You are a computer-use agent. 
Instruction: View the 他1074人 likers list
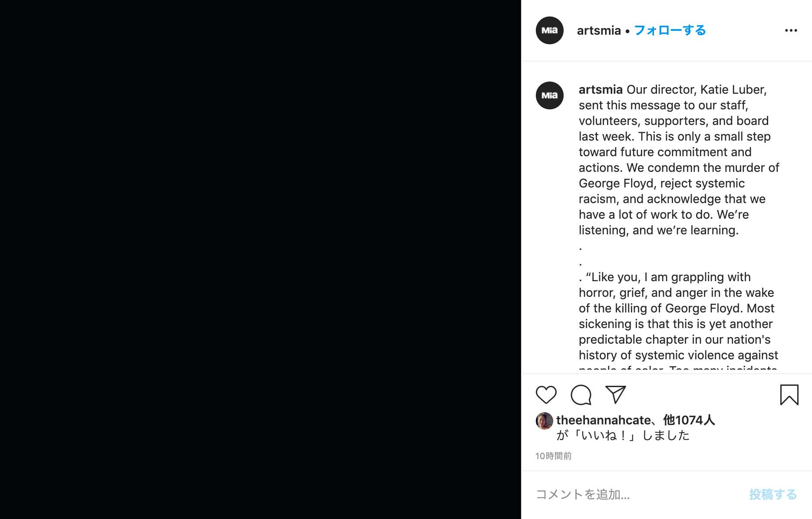pos(689,420)
